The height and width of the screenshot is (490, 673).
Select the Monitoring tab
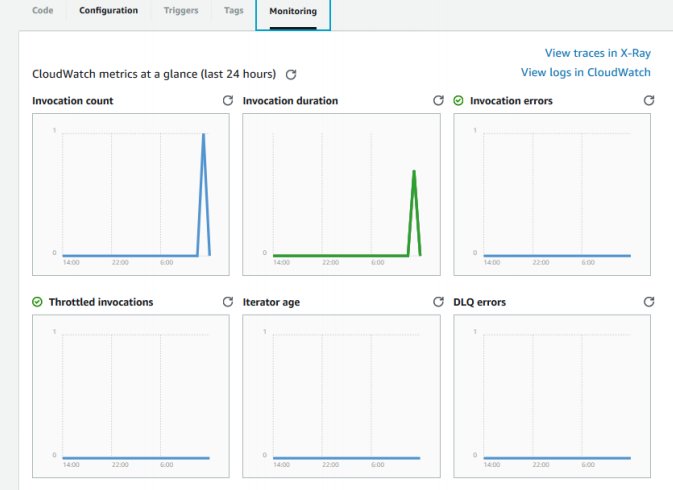click(x=293, y=11)
